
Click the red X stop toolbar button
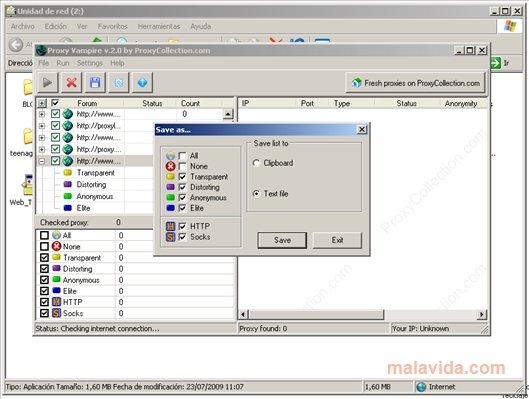click(71, 82)
